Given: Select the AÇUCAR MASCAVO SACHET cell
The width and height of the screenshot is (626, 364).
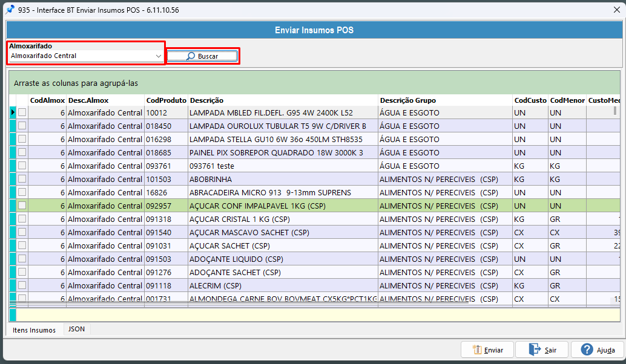Looking at the screenshot, I should tap(283, 232).
